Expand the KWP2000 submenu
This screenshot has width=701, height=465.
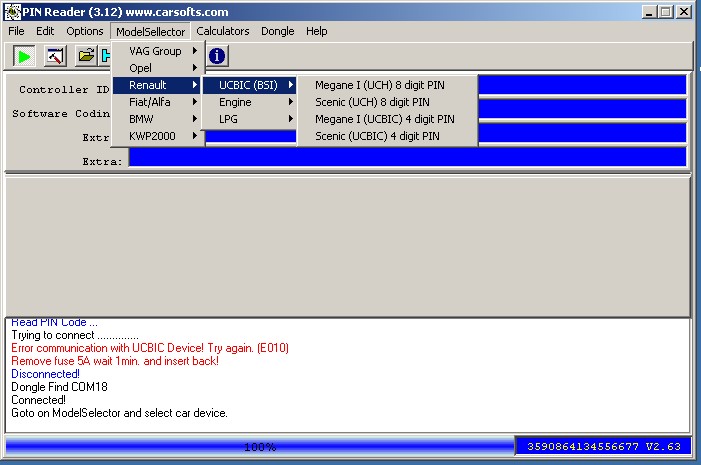[158, 136]
